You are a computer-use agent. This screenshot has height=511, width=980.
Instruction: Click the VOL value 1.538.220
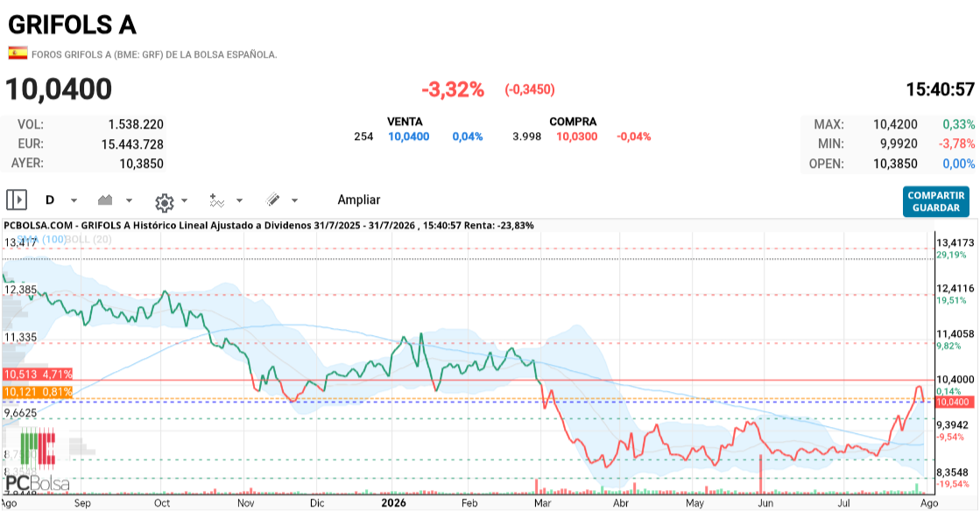click(x=136, y=124)
